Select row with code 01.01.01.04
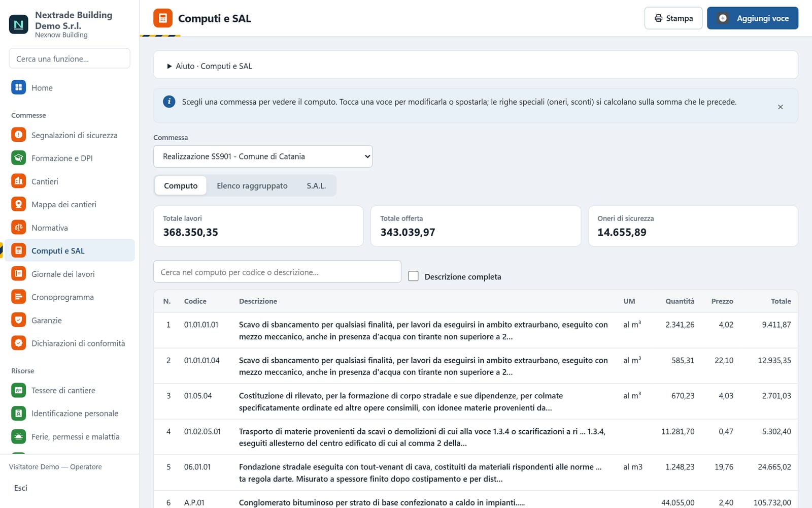 click(x=476, y=366)
